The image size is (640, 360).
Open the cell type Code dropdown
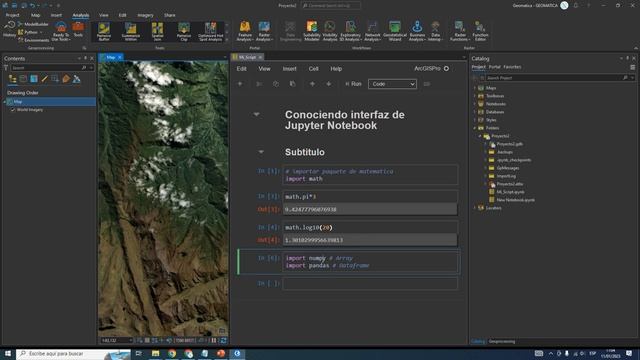click(392, 84)
